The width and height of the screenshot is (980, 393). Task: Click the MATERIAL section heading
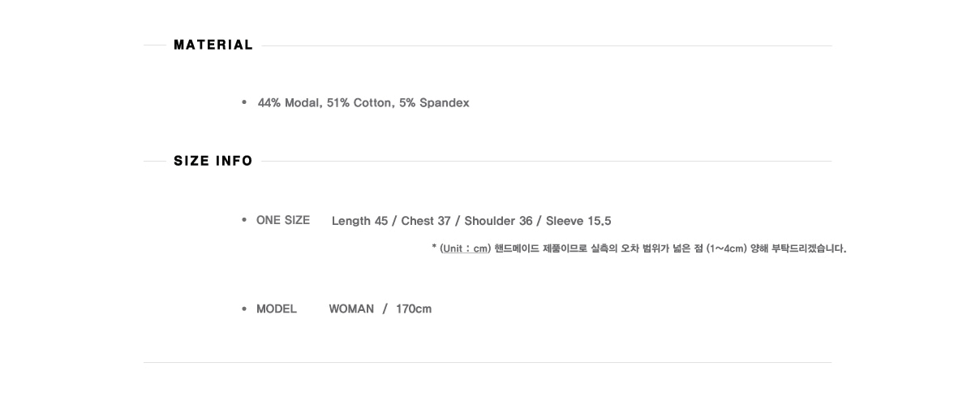pyautogui.click(x=213, y=45)
